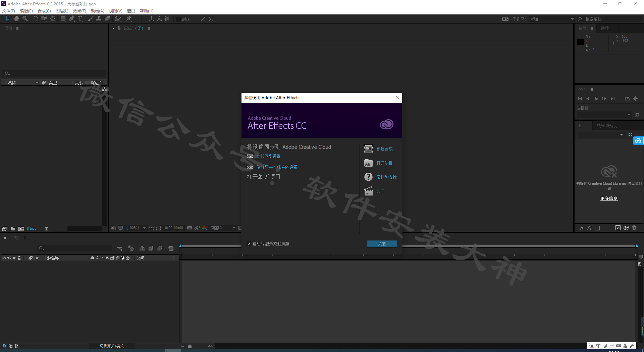This screenshot has height=352, width=644.
Task: Select the Brush tool
Action: [90, 19]
